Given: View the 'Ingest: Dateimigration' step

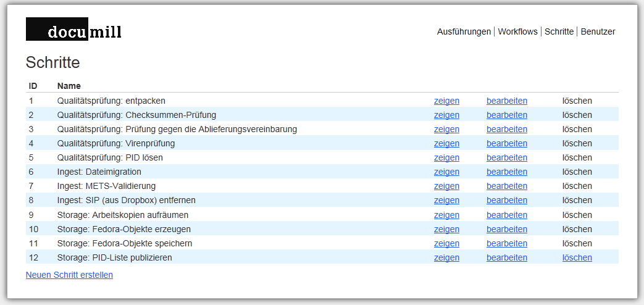Looking at the screenshot, I should 446,172.
